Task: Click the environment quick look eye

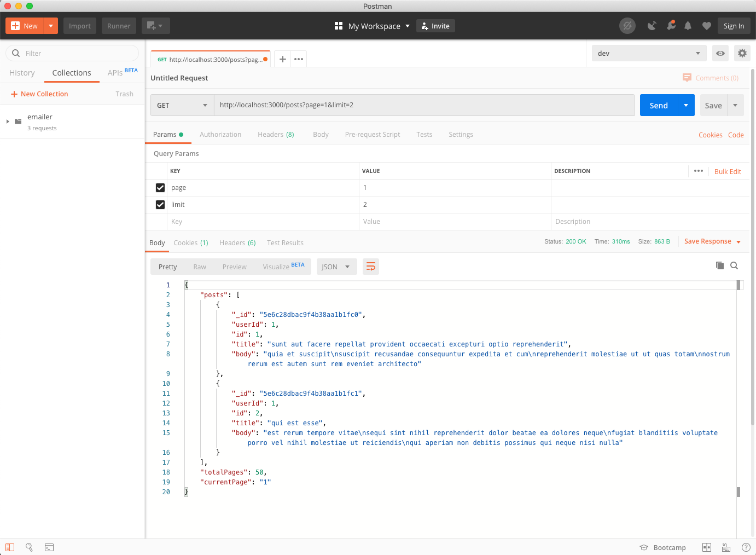Action: point(720,53)
